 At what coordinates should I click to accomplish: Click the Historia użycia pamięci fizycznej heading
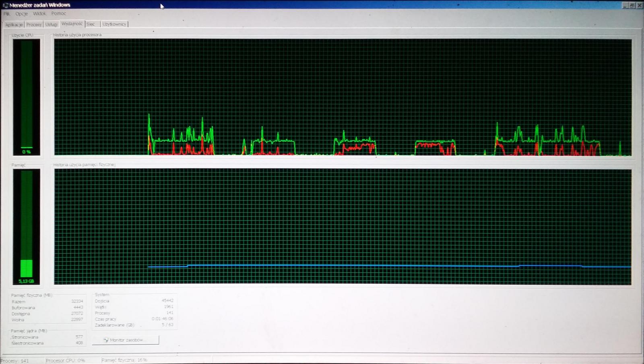tap(84, 165)
